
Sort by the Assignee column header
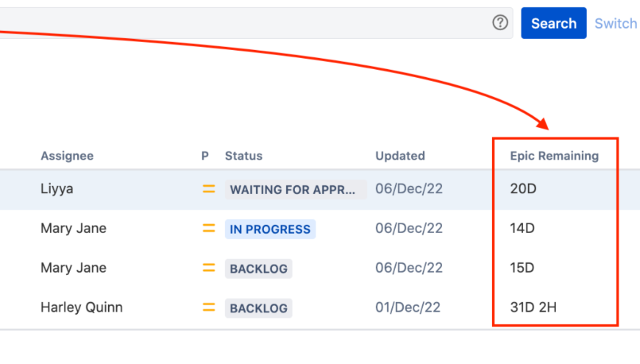(67, 156)
